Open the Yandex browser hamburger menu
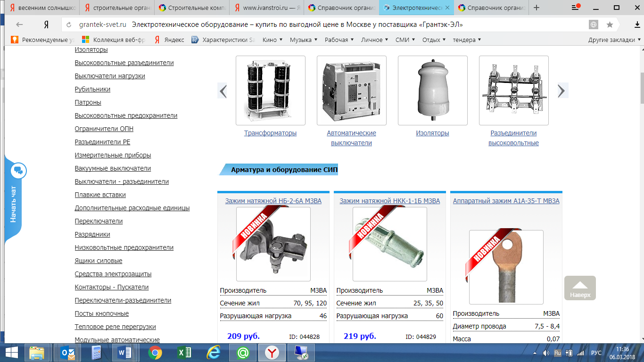The height and width of the screenshot is (362, 644). (576, 8)
